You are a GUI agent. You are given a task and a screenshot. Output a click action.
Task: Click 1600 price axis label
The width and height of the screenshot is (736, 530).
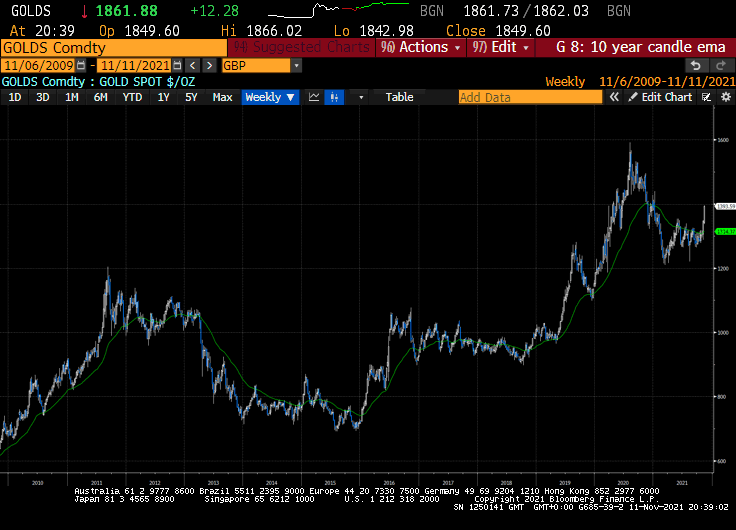tap(723, 140)
